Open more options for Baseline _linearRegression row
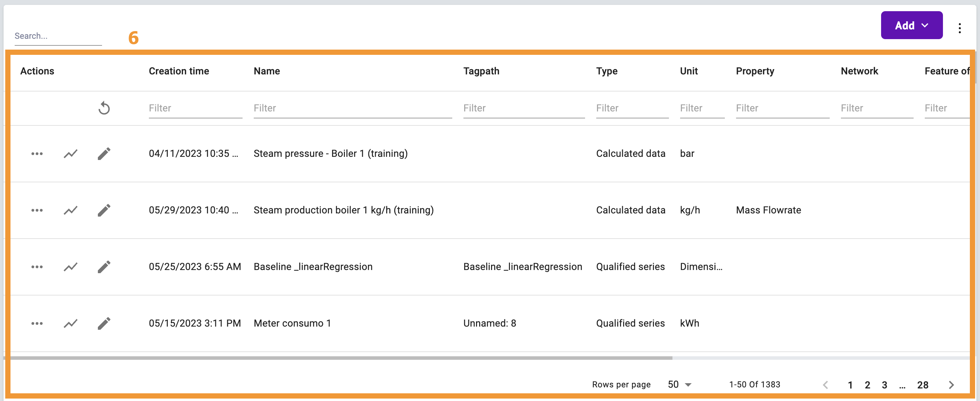The height and width of the screenshot is (401, 980). 37,267
